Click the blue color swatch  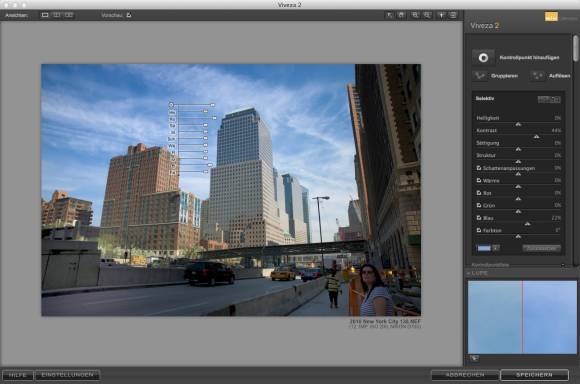(484, 248)
